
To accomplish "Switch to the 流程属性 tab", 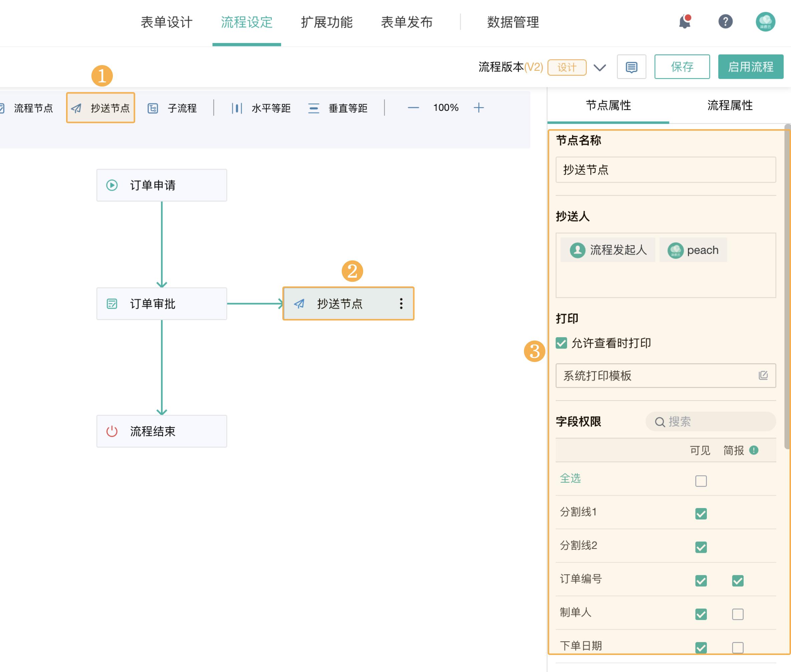I will 730,106.
